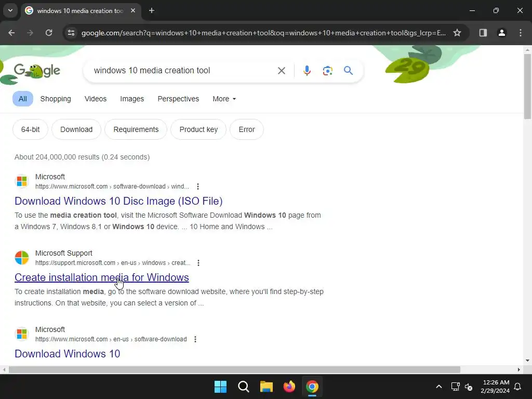Click the support.microsoft.com URL breadcrumb
Image resolution: width=532 pixels, height=399 pixels.
click(113, 262)
